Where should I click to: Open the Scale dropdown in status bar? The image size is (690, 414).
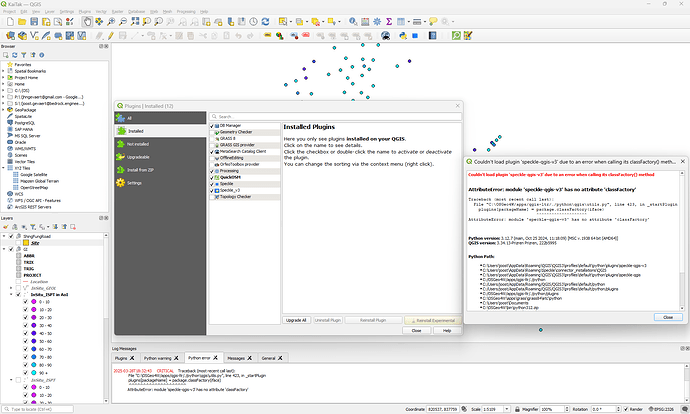(x=507, y=409)
